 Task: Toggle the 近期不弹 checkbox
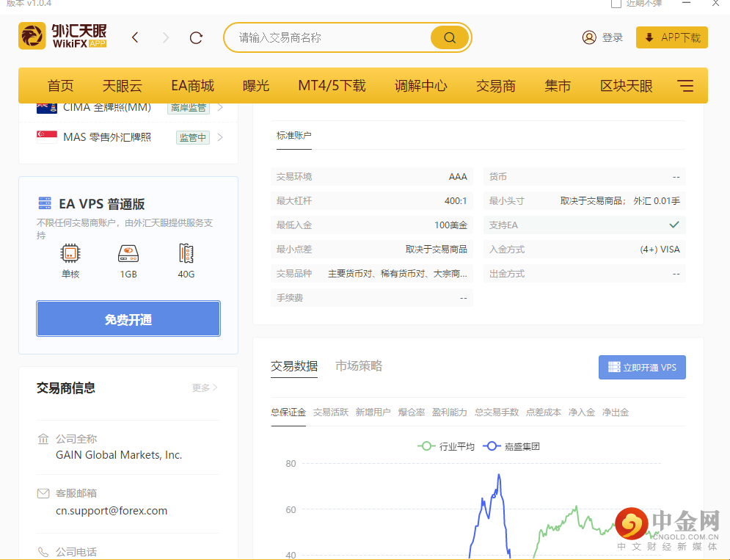click(x=615, y=4)
